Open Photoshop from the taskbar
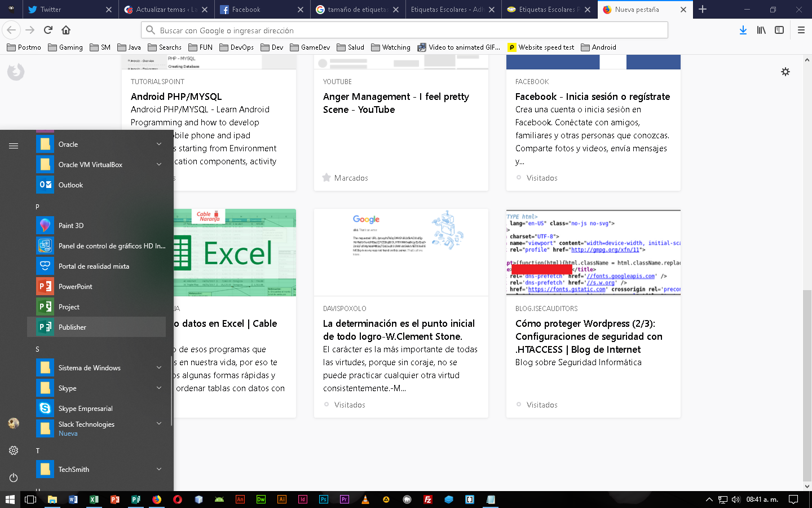This screenshot has height=508, width=812. tap(324, 500)
